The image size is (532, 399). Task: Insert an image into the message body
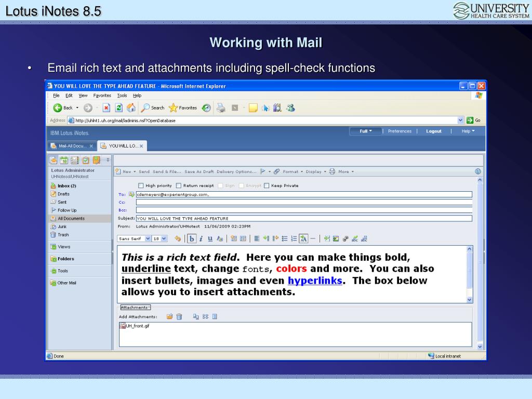click(336, 238)
